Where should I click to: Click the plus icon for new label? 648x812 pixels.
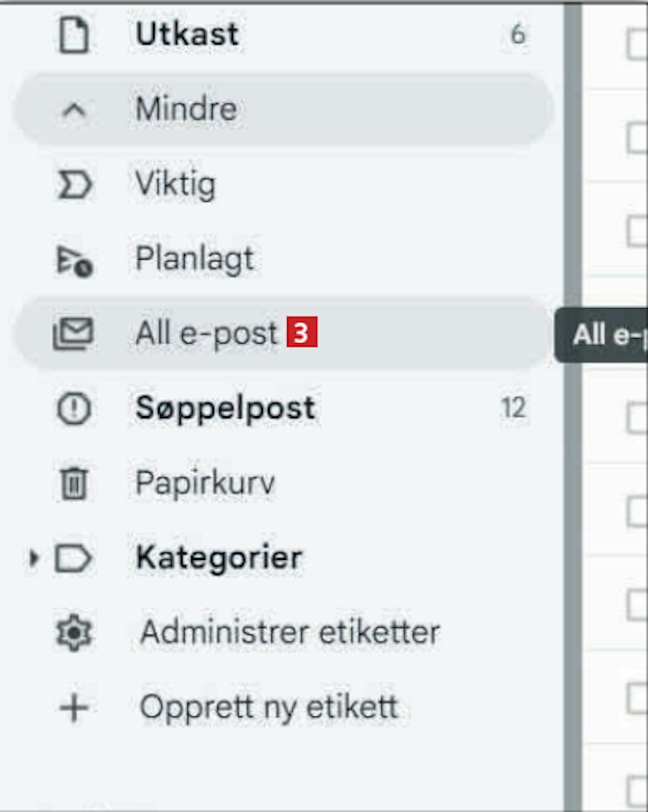click(x=74, y=708)
